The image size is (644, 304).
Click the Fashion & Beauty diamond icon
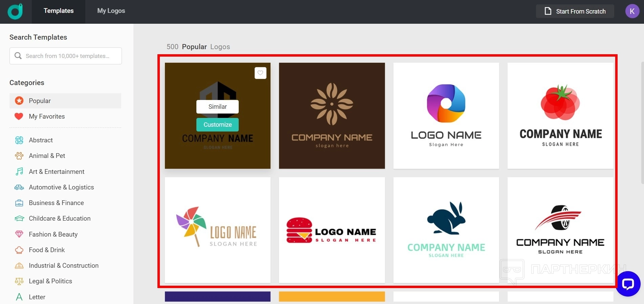[x=19, y=234]
